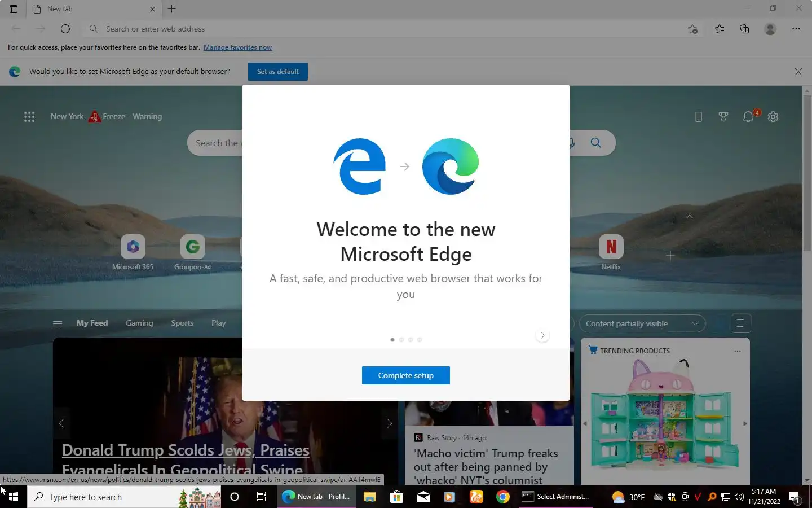Go to fourth welcome dialog page dot

point(420,340)
